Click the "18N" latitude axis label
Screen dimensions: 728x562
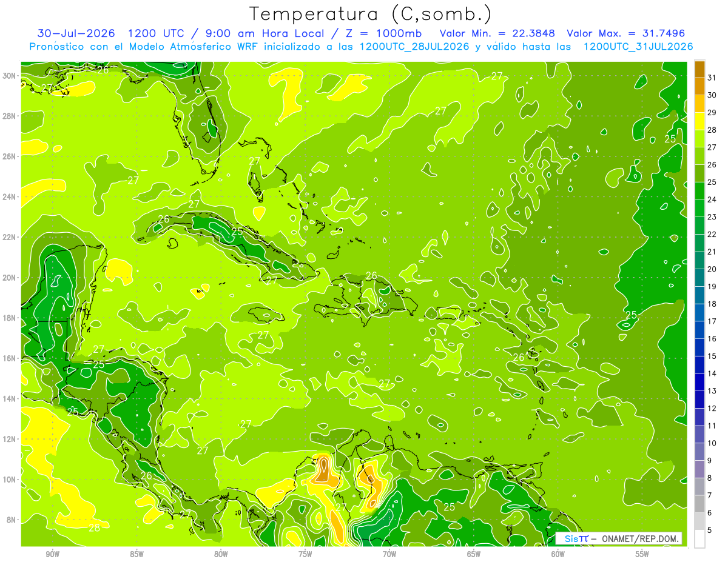pos(10,318)
